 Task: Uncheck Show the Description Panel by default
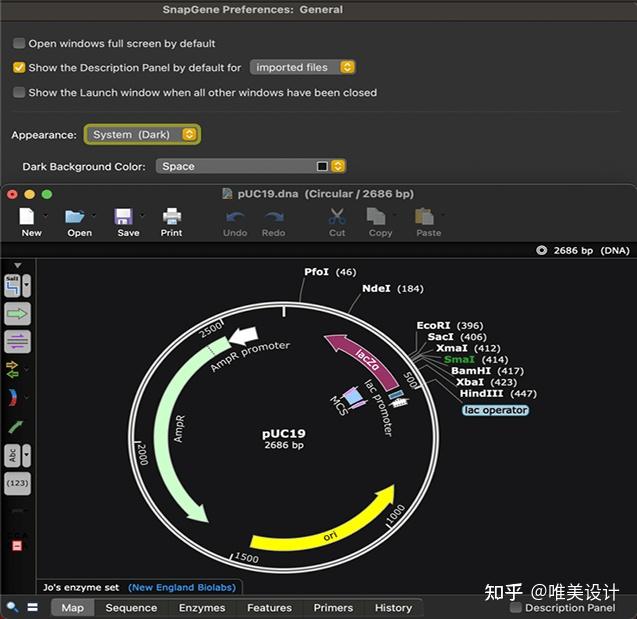19,67
